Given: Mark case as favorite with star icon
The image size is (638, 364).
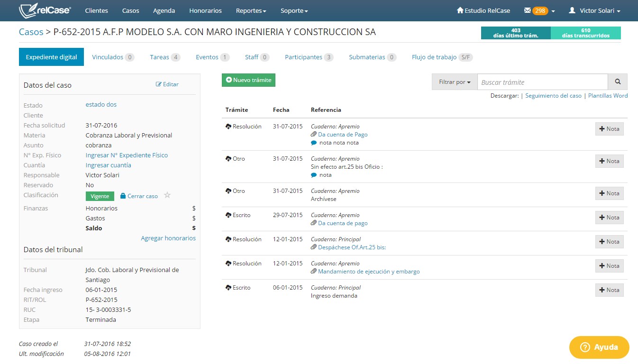Looking at the screenshot, I should coord(167,195).
